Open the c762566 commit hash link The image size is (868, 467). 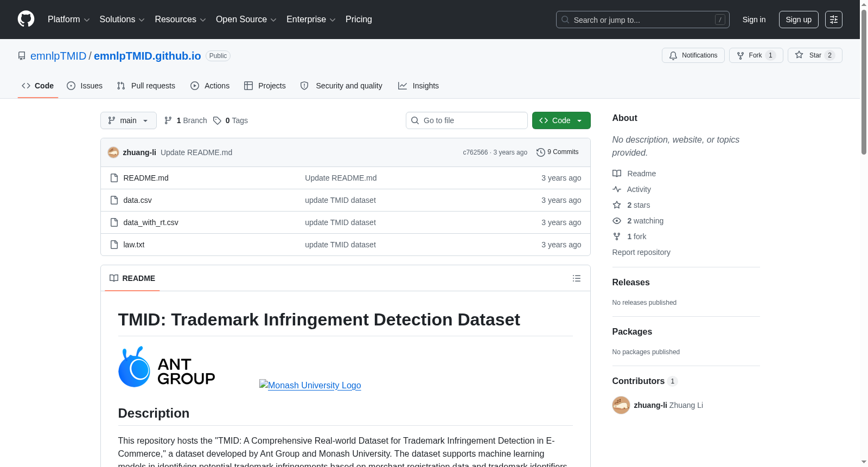pyautogui.click(x=475, y=152)
